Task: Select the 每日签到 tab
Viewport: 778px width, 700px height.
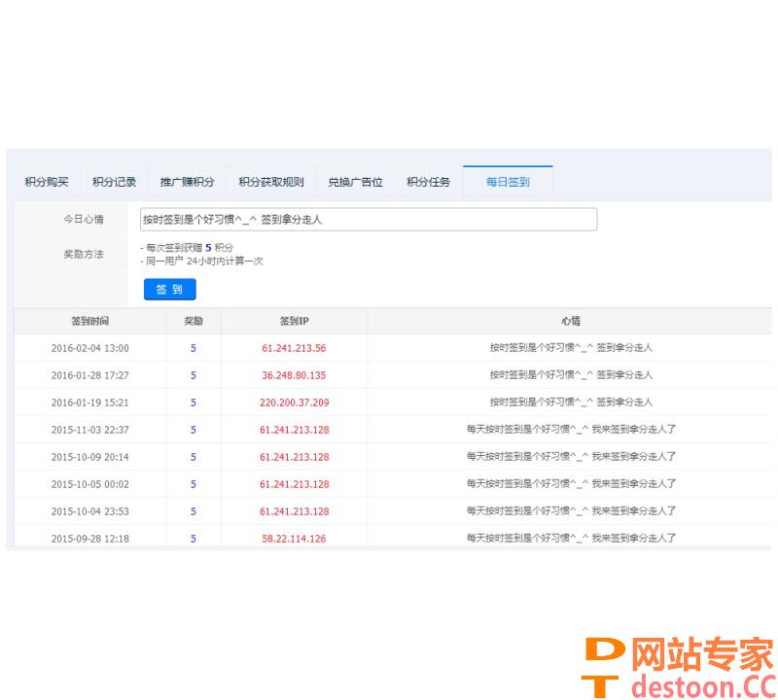Action: [508, 182]
